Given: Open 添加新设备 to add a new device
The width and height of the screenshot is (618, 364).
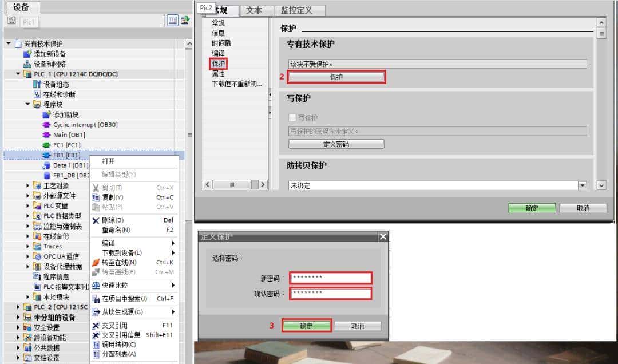Looking at the screenshot, I should click(48, 53).
